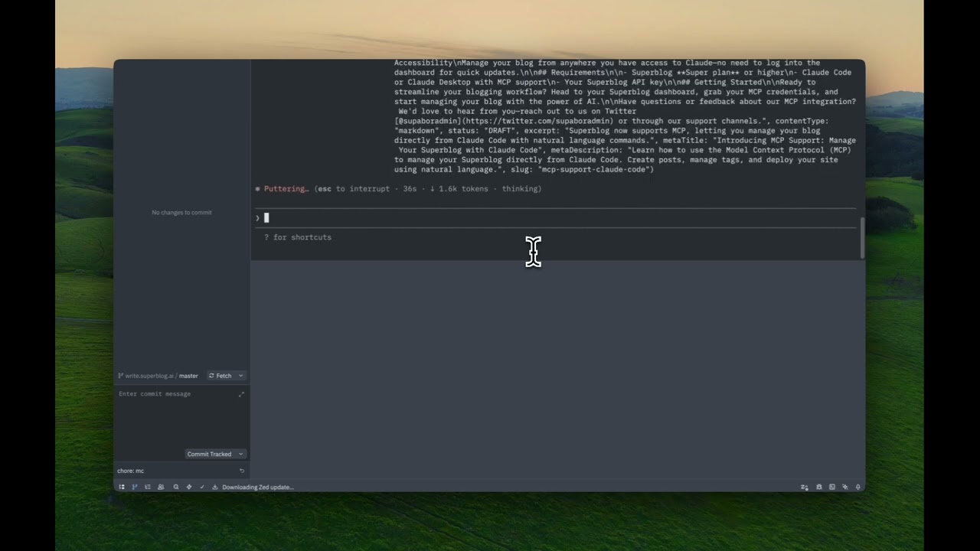The width and height of the screenshot is (980, 551).
Task: Focus the Claude Code prompt input line
Action: click(556, 218)
